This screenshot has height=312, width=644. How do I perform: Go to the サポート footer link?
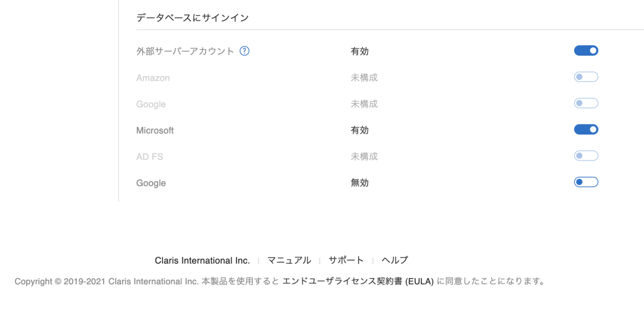pyautogui.click(x=346, y=260)
